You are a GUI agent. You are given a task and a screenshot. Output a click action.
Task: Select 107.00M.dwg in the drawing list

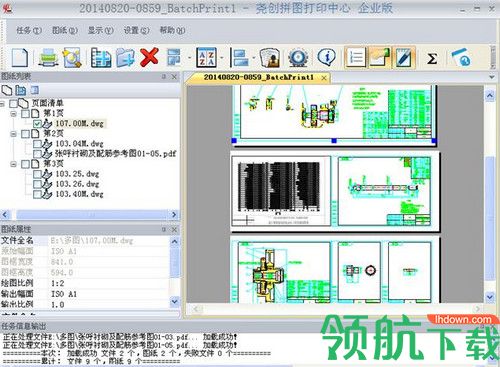point(79,124)
